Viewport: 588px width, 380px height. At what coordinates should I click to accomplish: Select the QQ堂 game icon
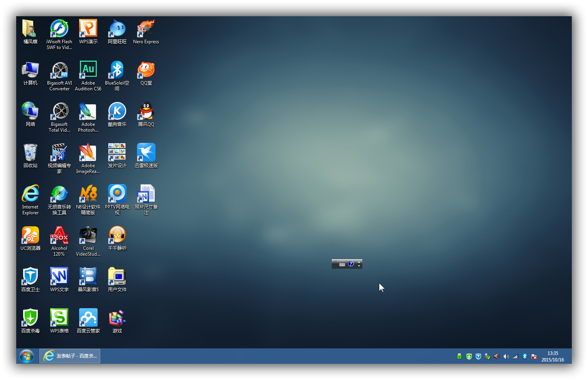(x=146, y=73)
